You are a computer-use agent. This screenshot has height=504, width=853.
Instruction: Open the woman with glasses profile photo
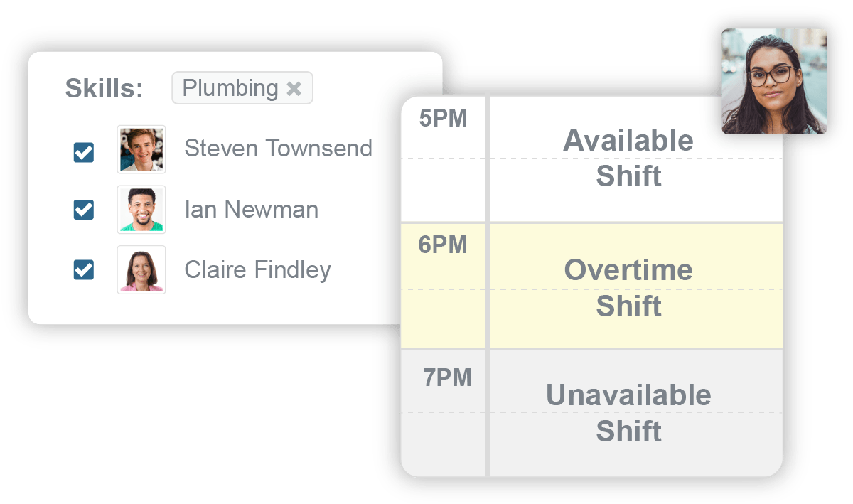click(774, 82)
